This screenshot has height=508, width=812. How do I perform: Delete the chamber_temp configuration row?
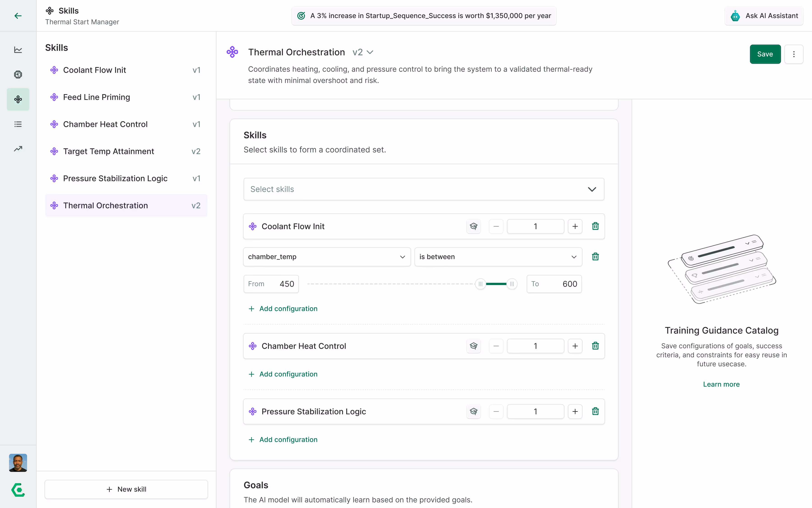coord(595,257)
